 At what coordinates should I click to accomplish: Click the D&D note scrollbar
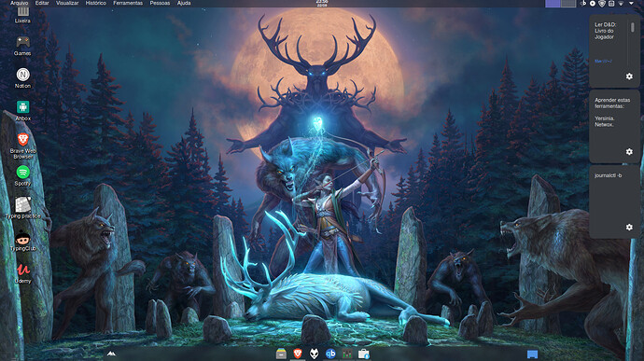point(633,27)
